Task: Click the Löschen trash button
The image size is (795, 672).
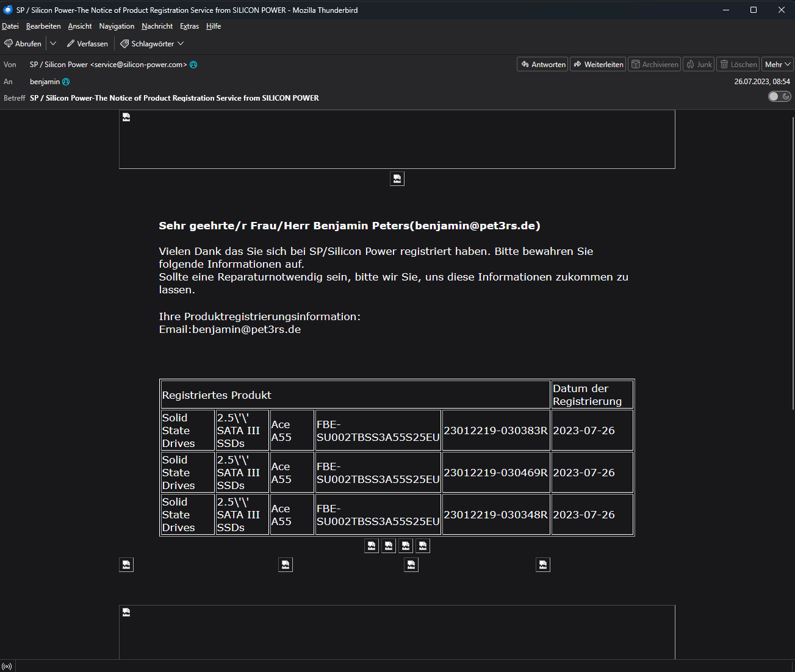Action: [x=738, y=65]
